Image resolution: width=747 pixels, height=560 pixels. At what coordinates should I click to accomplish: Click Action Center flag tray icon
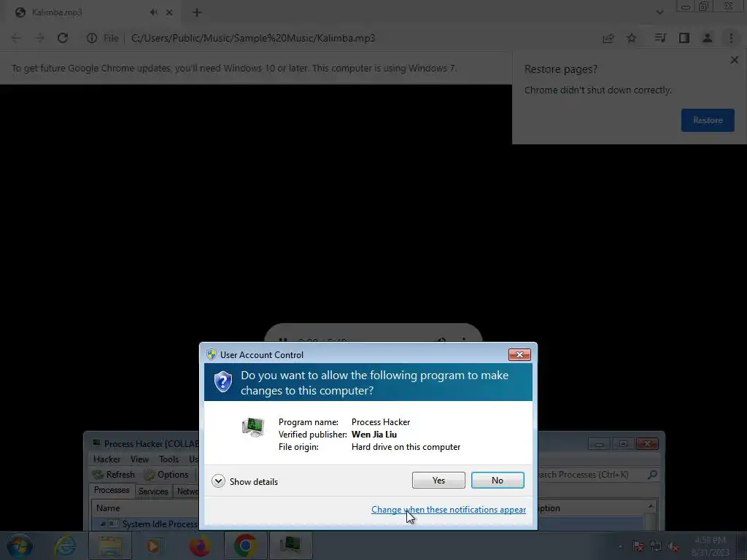(x=638, y=546)
